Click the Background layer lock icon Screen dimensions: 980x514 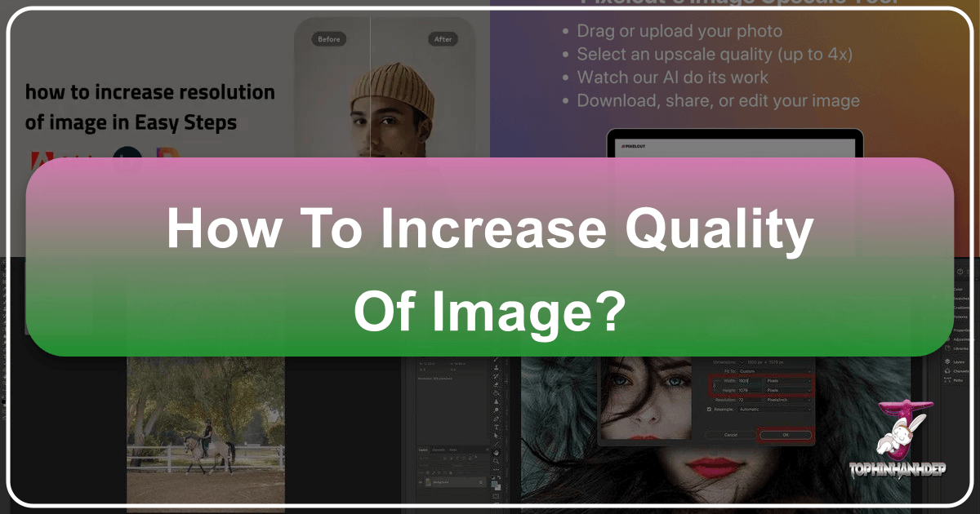click(x=482, y=484)
